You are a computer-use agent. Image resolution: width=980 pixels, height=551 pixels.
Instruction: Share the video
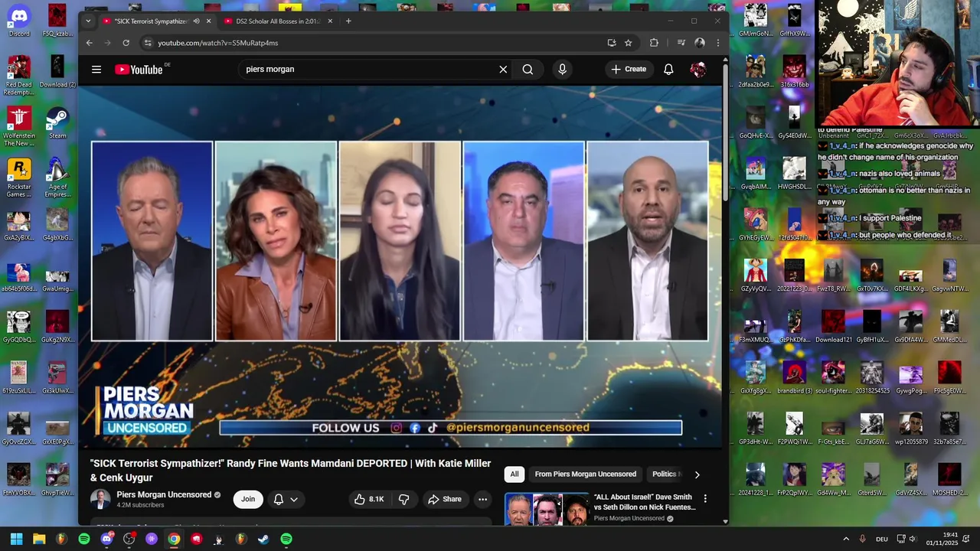pyautogui.click(x=445, y=499)
